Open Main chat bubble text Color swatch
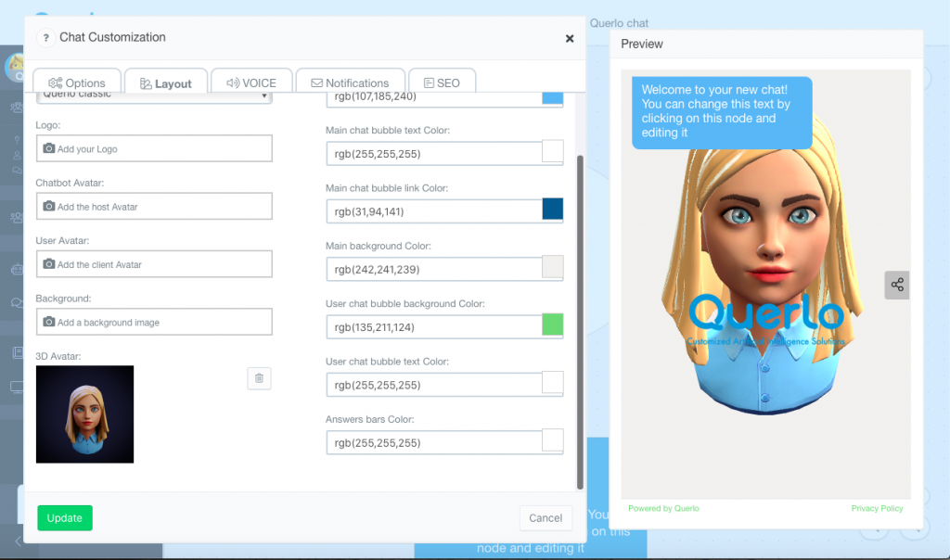 pos(553,151)
